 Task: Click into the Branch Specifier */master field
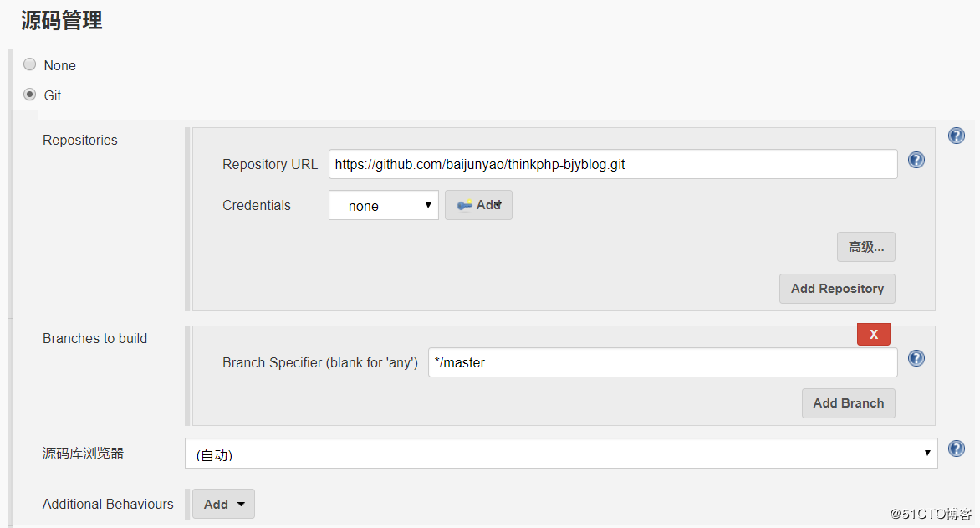click(x=662, y=362)
